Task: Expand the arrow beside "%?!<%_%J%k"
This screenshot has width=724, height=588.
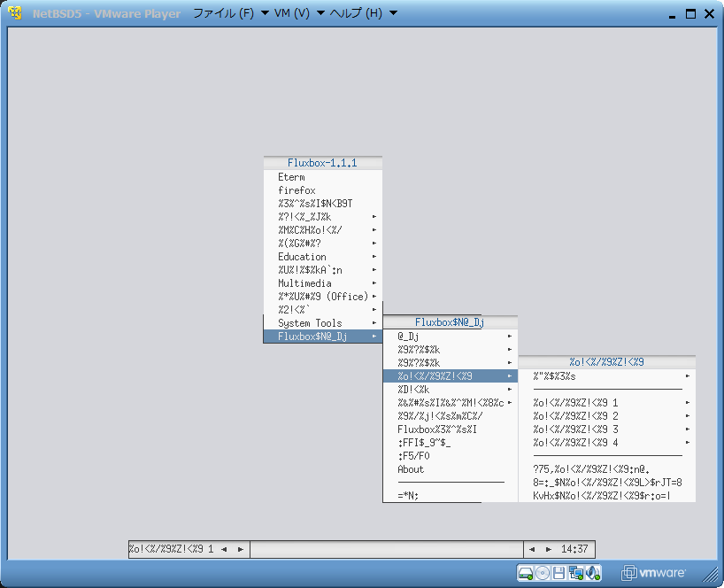Action: 374,217
